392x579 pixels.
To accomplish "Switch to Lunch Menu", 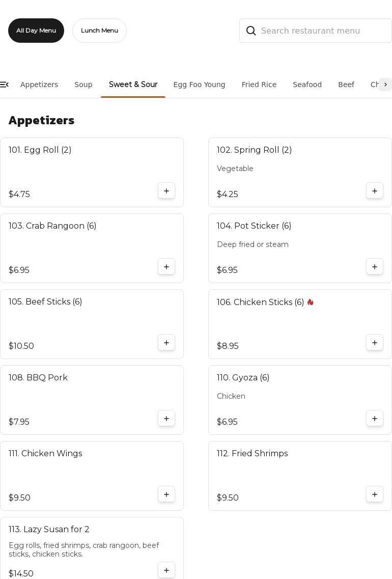I will 99,31.
